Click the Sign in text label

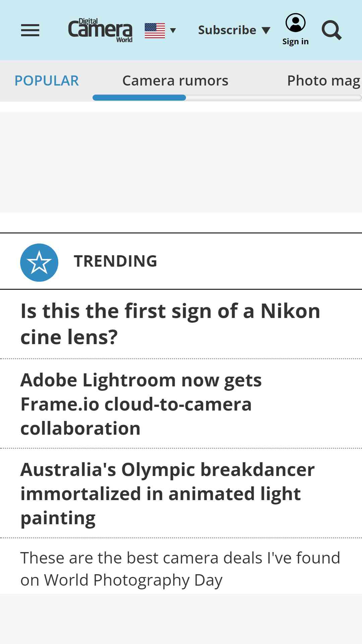(295, 42)
